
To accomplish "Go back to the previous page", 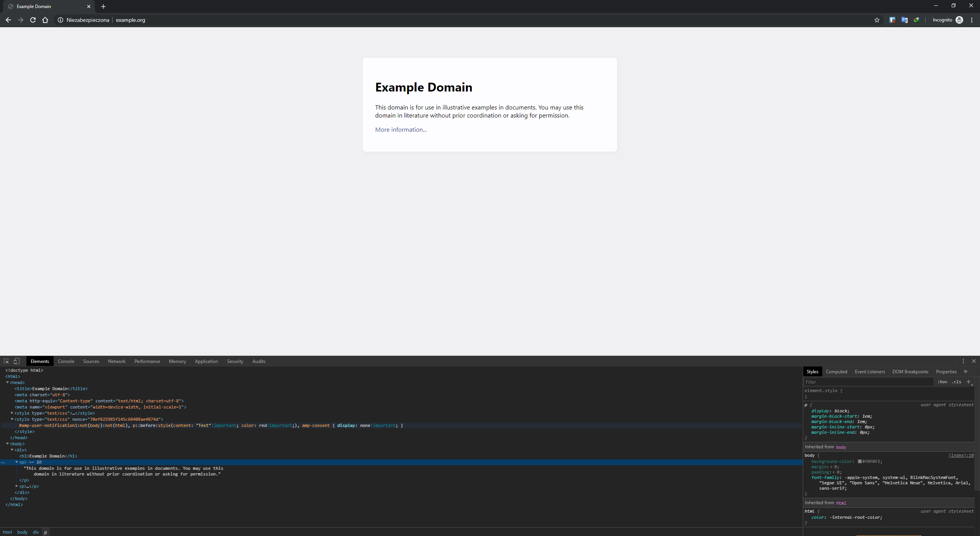I will 8,20.
